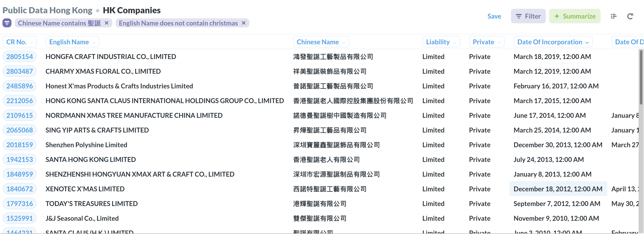Open the Liability column header menu
This screenshot has height=234, width=644.
pyautogui.click(x=441, y=42)
